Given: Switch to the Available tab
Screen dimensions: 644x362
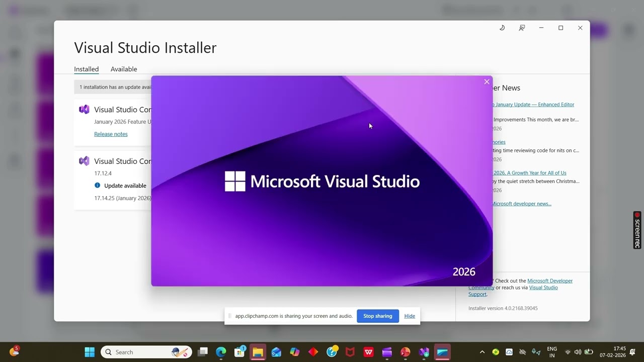Looking at the screenshot, I should pyautogui.click(x=124, y=69).
